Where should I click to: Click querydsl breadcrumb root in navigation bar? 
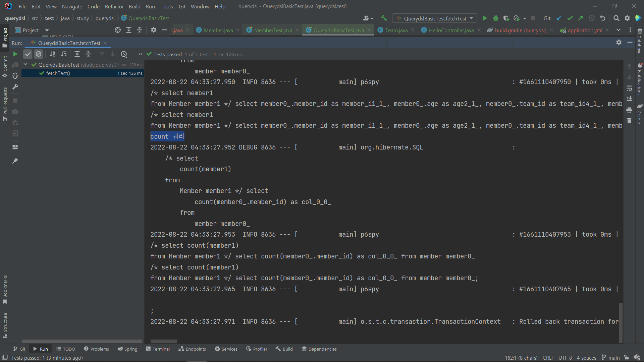(x=15, y=18)
